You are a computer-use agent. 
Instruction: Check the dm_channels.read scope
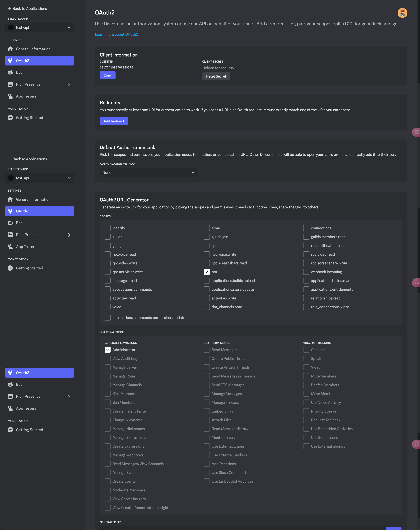coord(207,307)
